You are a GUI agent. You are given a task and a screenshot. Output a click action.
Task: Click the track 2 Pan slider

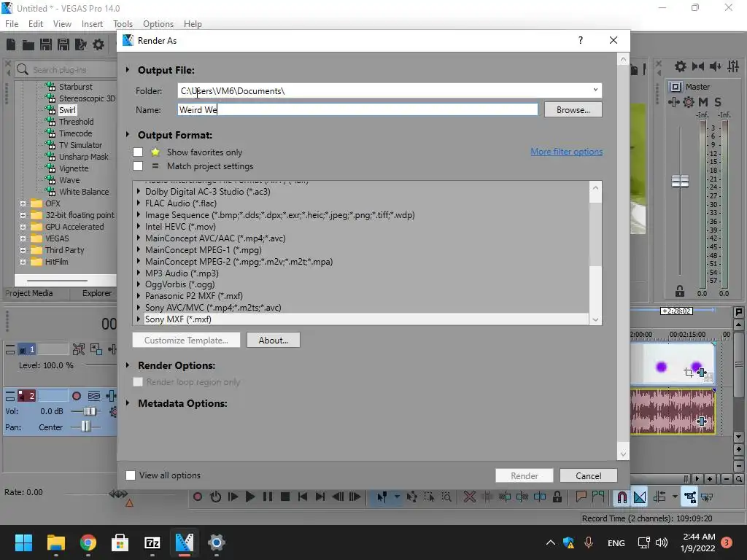(85, 427)
